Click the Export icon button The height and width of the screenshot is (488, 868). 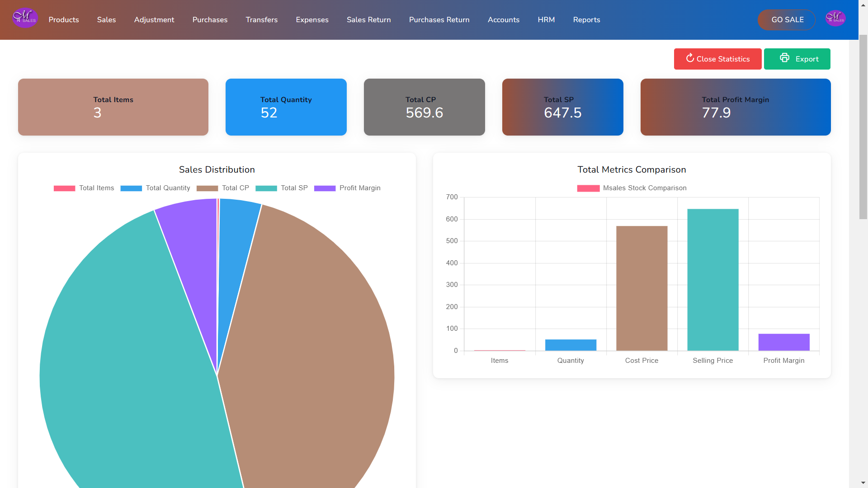(x=784, y=58)
